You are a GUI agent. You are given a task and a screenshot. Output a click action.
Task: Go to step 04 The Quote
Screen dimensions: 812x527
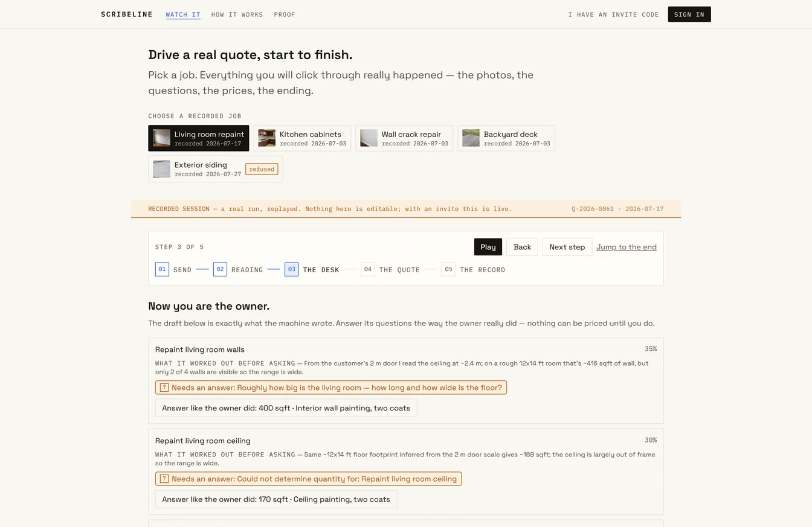coord(390,269)
